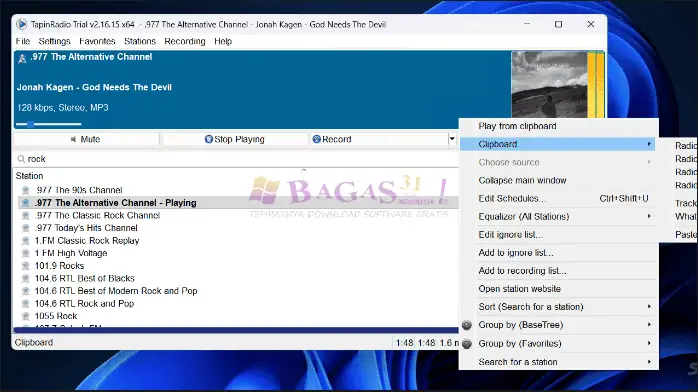This screenshot has height=392, width=698.
Task: Click station icon of 101.9 Rocks
Action: [x=26, y=266]
